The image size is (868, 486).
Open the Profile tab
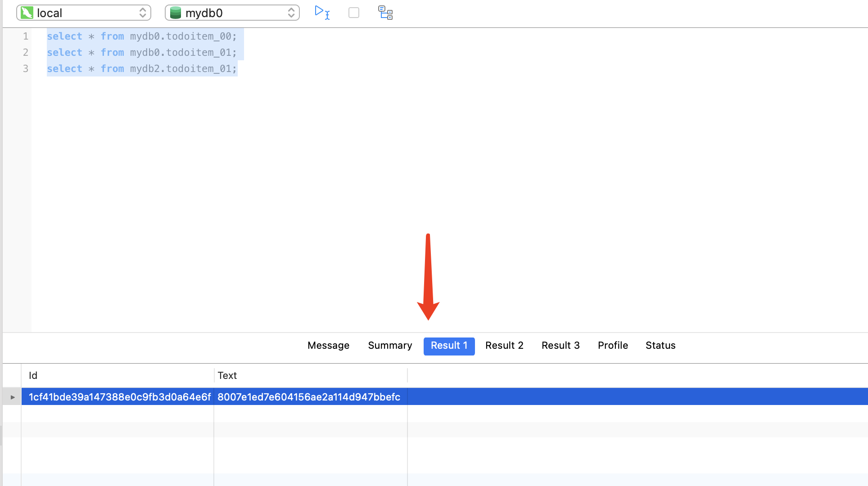613,346
